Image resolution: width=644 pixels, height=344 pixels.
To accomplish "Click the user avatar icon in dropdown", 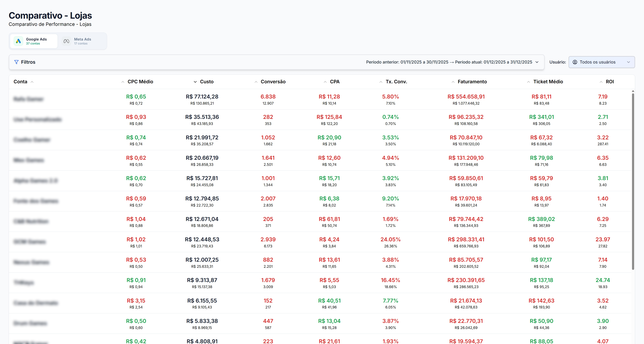I will pos(575,62).
